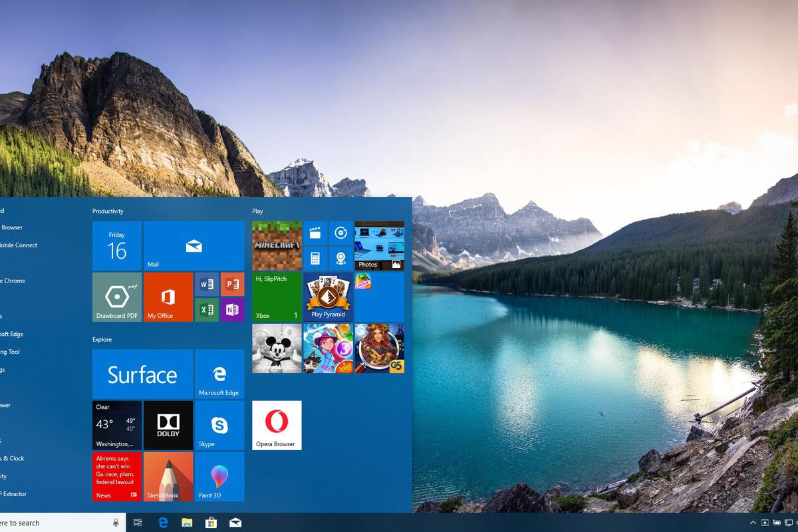
Task: Open the Xbox tile
Action: point(277,297)
